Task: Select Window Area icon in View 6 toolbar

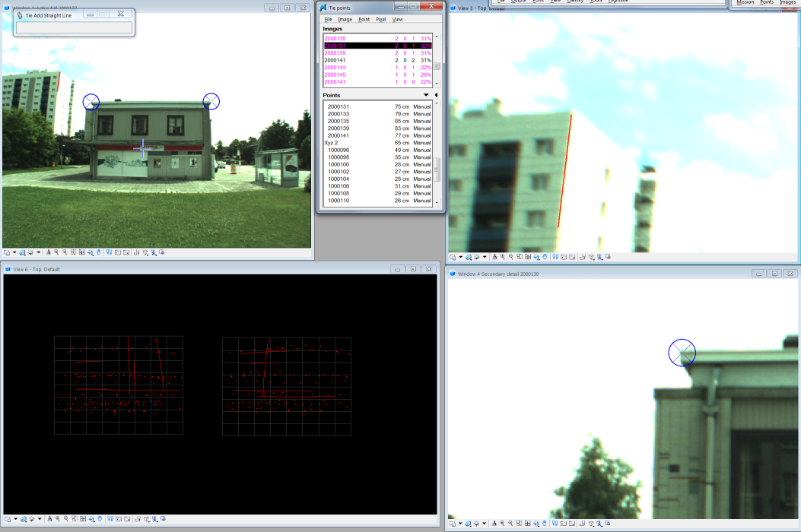Action: [73, 519]
